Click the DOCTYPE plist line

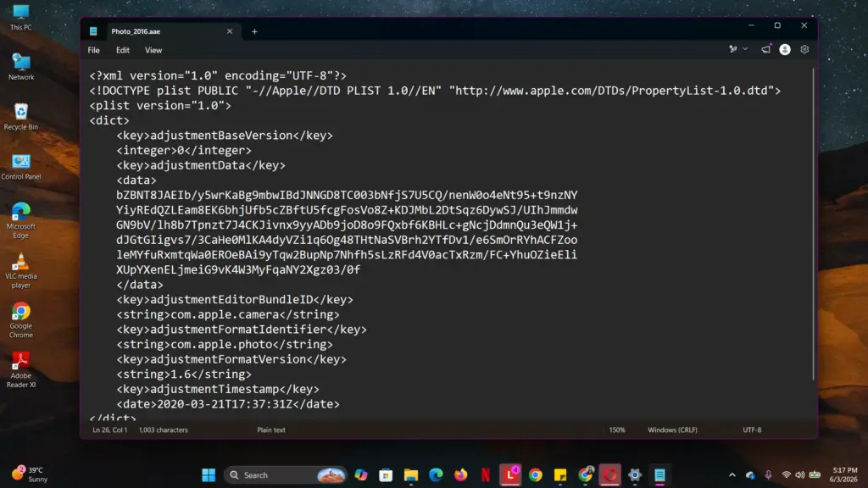point(435,91)
